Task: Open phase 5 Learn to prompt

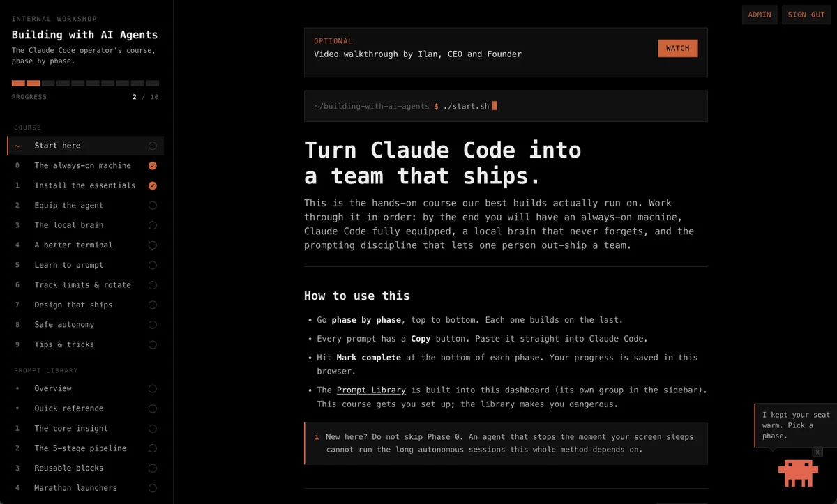Action: [x=86, y=265]
